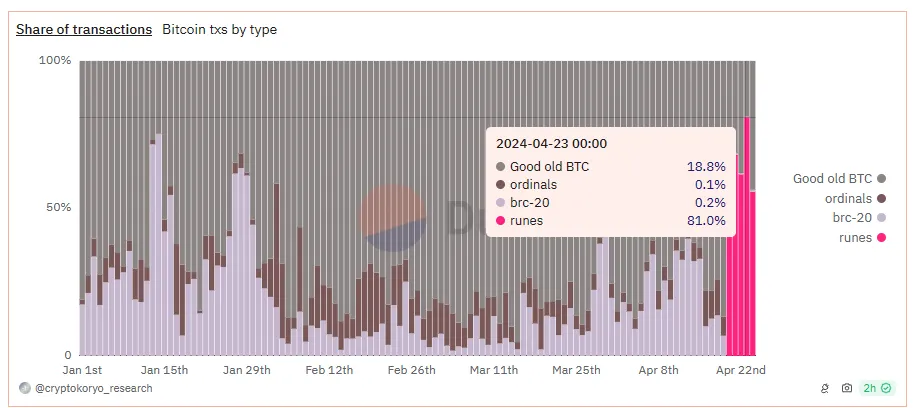Click the pink runes legend color dot

point(881,237)
